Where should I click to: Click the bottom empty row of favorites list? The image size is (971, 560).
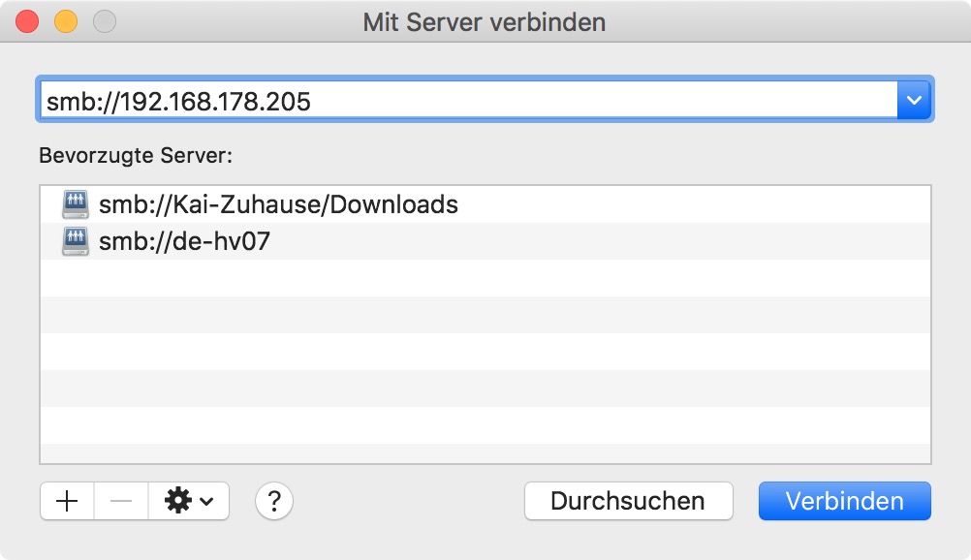click(x=485, y=453)
